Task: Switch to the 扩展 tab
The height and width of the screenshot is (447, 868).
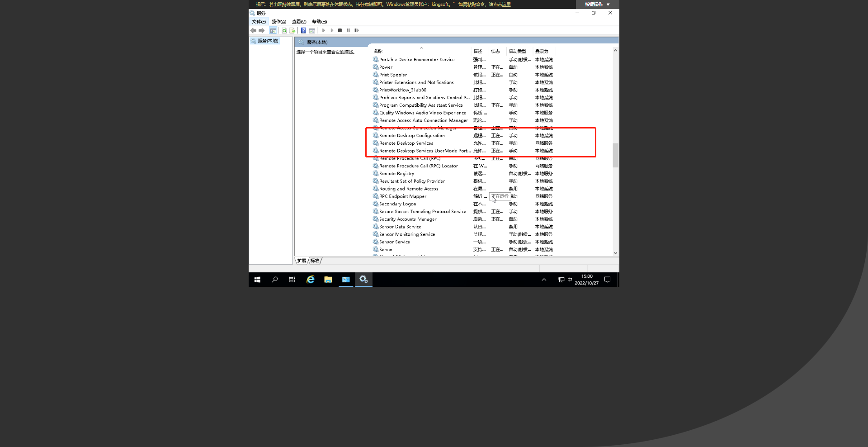Action: pyautogui.click(x=302, y=261)
